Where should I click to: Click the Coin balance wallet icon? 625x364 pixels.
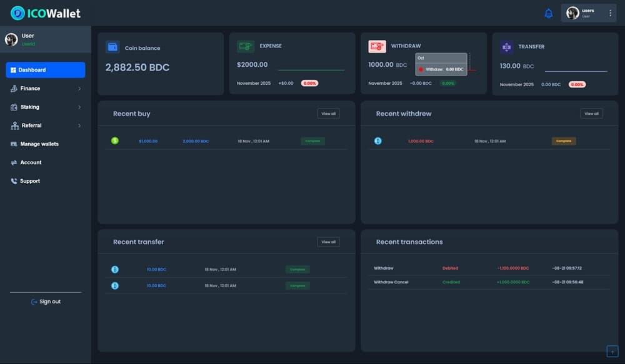pos(112,47)
